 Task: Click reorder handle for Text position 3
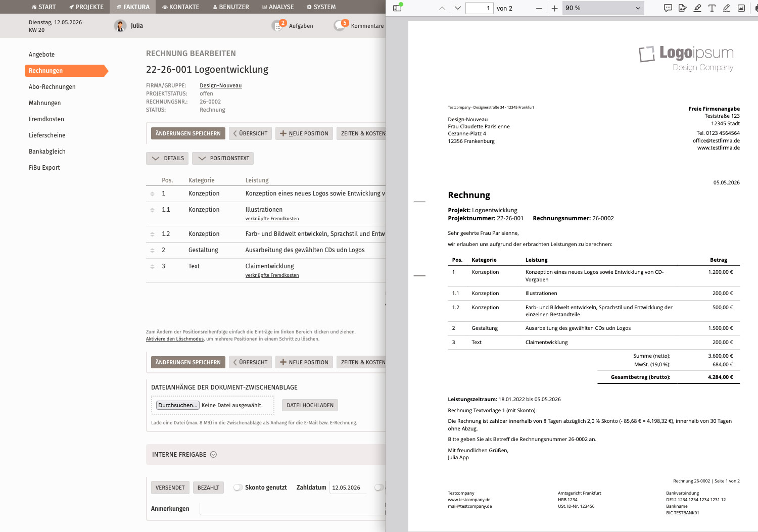pyautogui.click(x=152, y=266)
